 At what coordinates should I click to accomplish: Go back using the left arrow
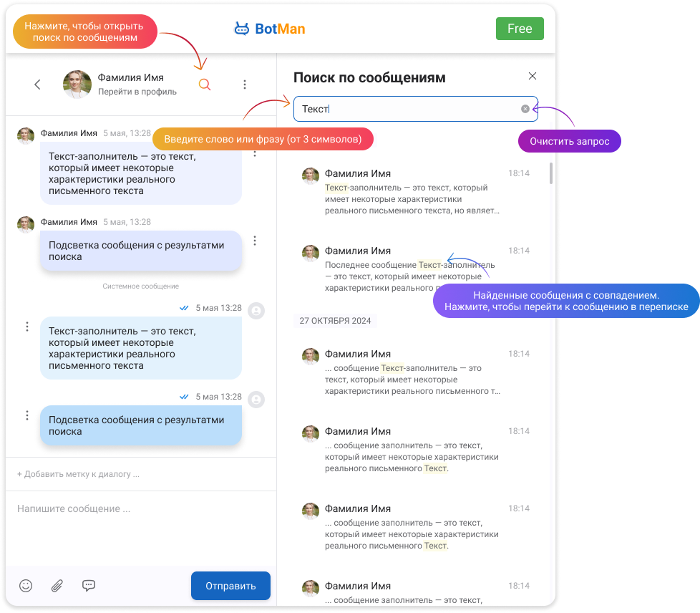(37, 85)
